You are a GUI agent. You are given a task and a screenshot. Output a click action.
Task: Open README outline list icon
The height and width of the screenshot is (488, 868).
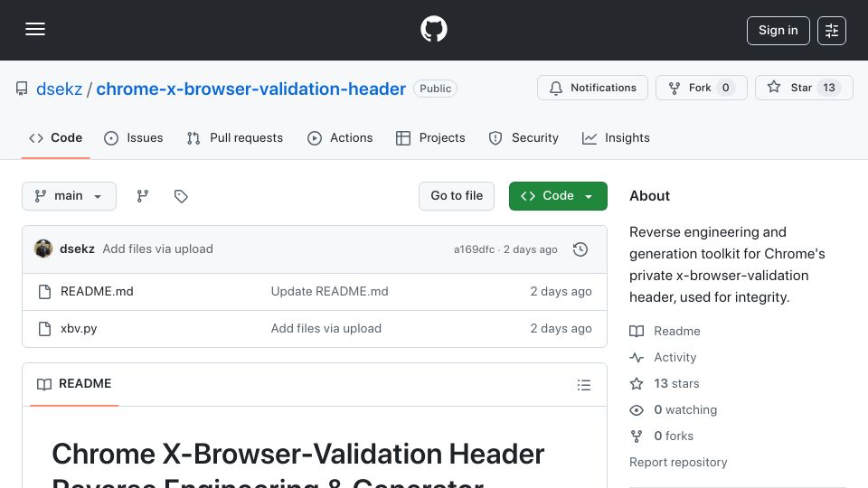click(583, 385)
